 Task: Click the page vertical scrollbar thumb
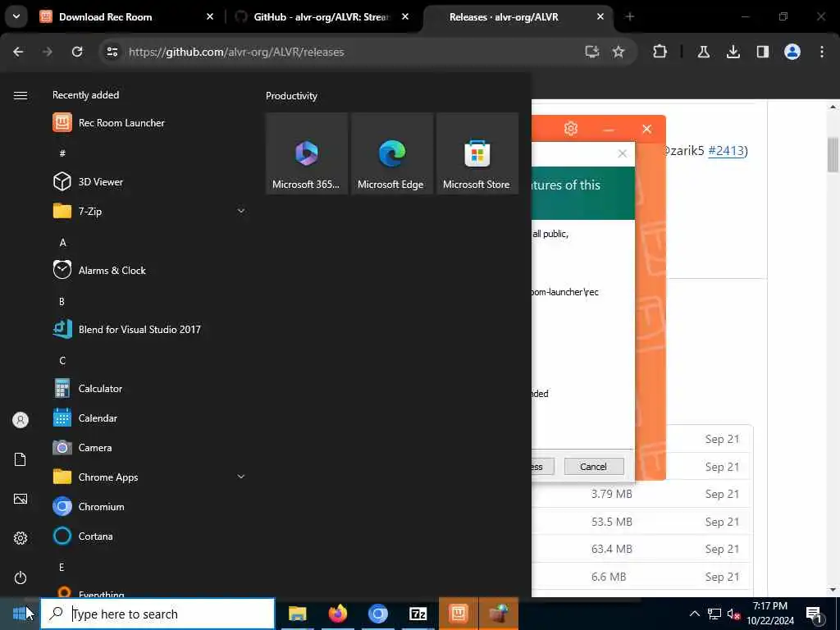(833, 155)
